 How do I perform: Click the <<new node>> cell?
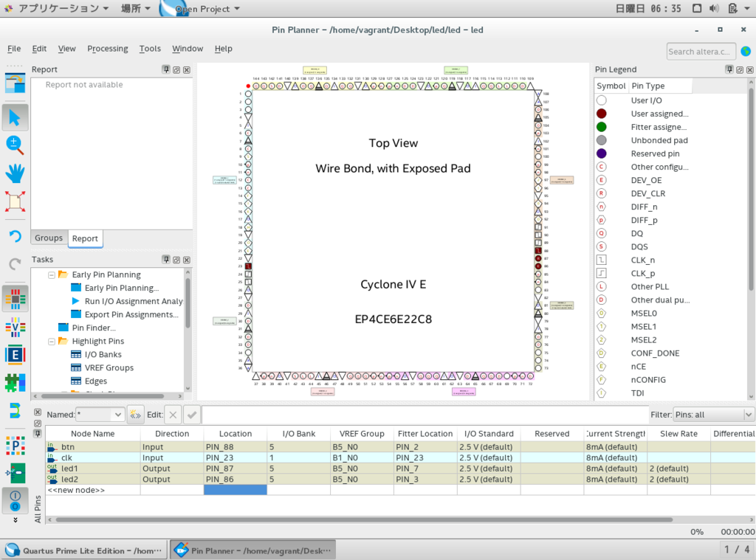[x=93, y=490]
